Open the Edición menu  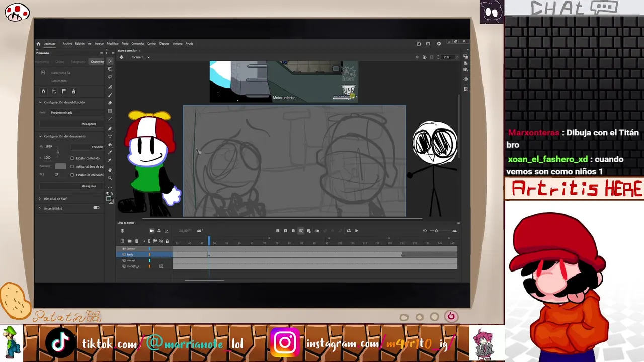[x=80, y=44]
